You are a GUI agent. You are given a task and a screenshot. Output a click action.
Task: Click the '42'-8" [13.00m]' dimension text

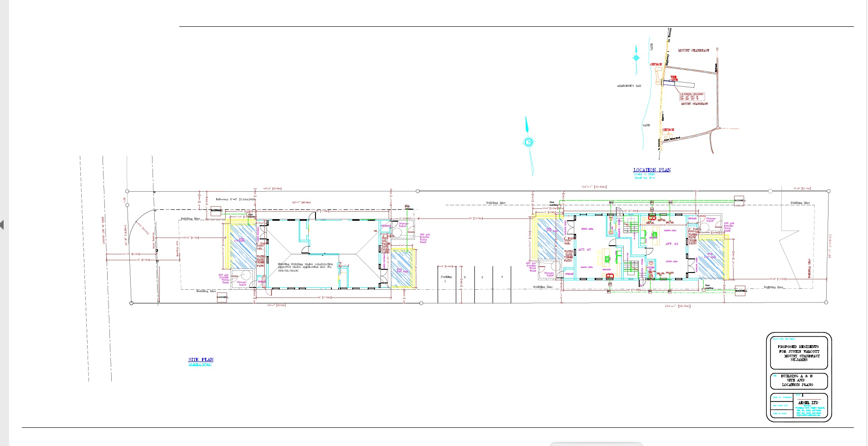click(777, 279)
